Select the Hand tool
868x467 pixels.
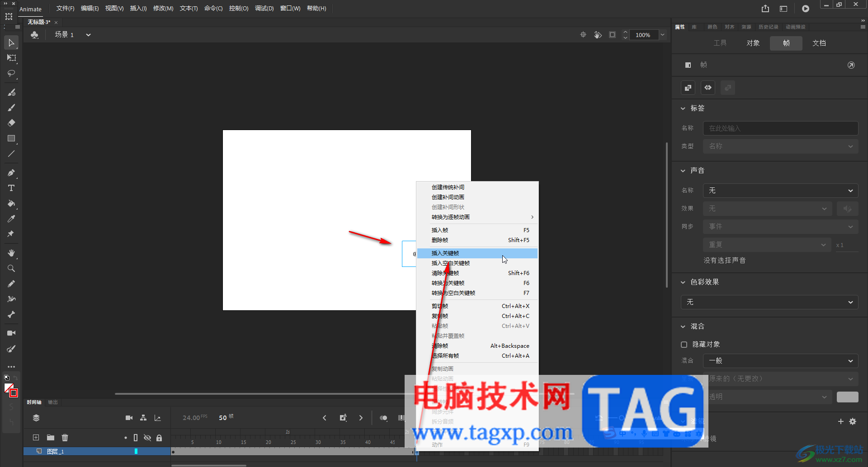[11, 253]
